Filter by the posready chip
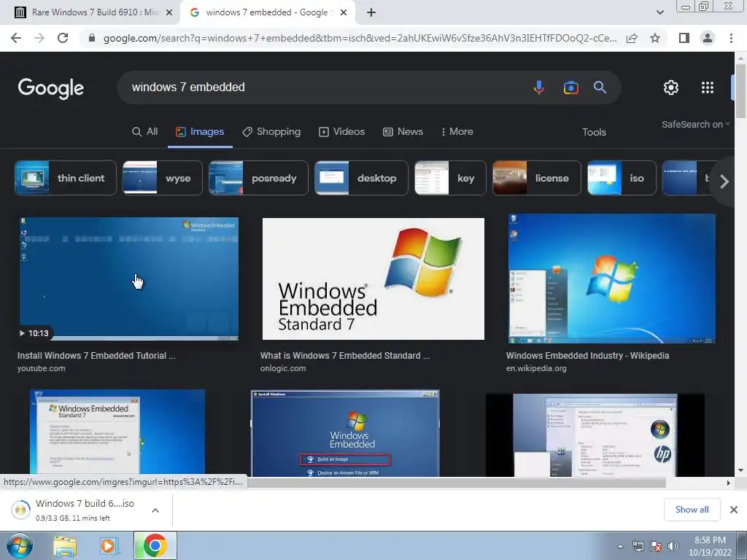Screen dimensions: 747x560 tap(259, 178)
